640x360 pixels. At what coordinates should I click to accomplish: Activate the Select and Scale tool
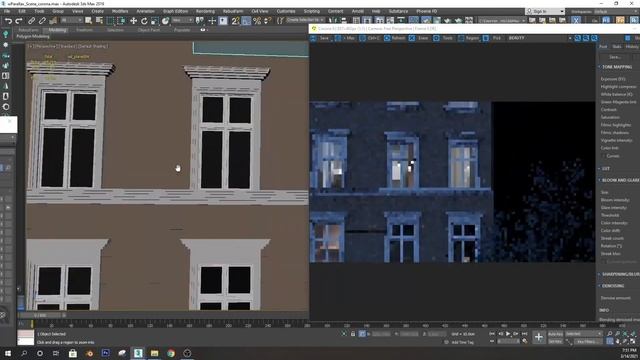(155, 20)
